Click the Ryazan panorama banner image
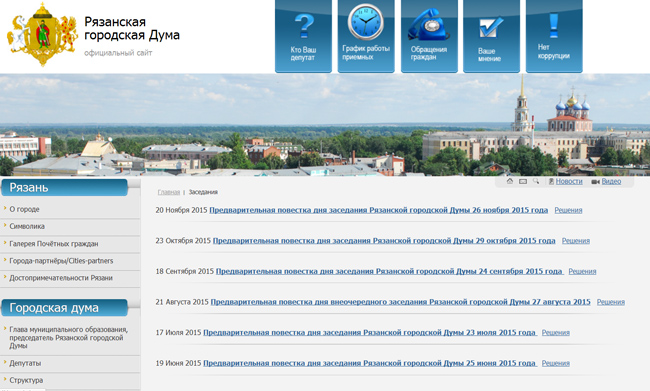The width and height of the screenshot is (650, 391). tap(325, 125)
